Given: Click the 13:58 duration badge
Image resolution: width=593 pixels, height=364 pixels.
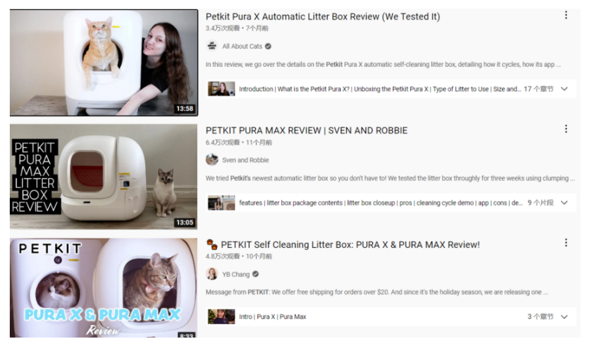Looking at the screenshot, I should [185, 109].
